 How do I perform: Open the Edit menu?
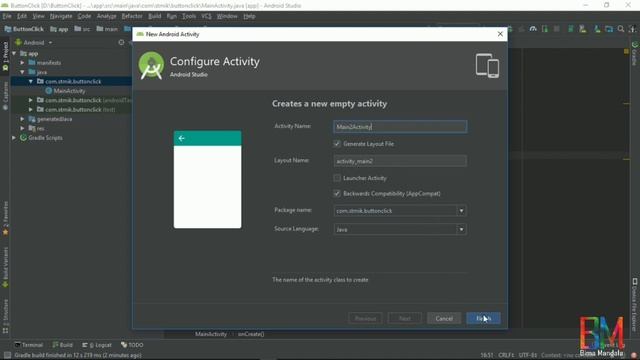[22, 16]
